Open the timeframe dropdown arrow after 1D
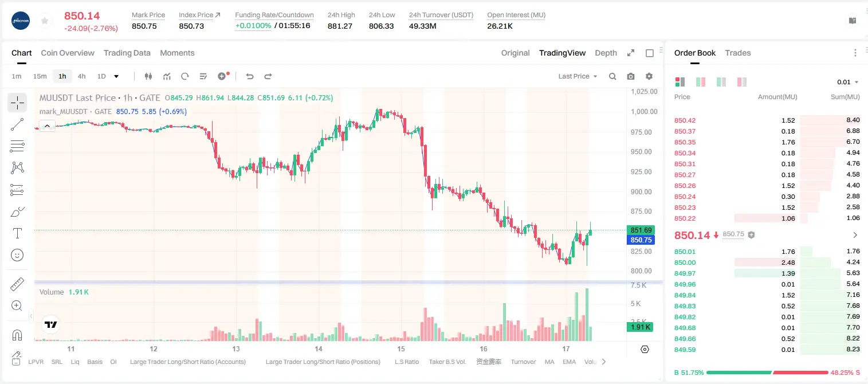This screenshot has height=384, width=868. click(116, 76)
